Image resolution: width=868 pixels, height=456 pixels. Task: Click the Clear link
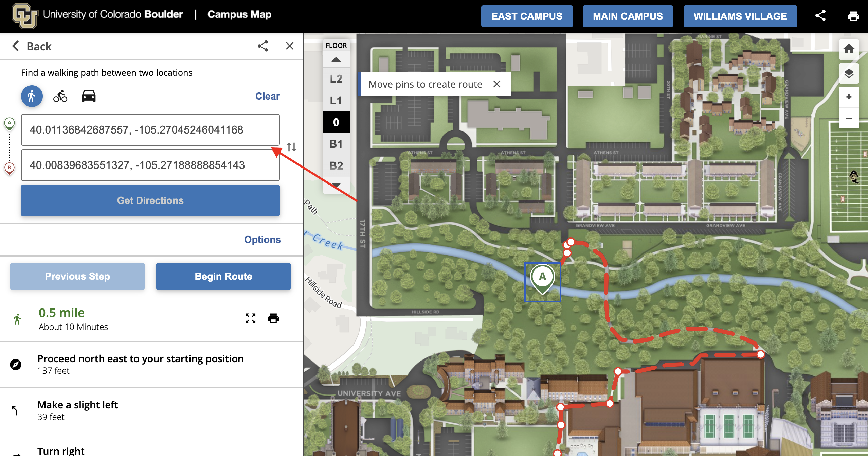(x=267, y=96)
